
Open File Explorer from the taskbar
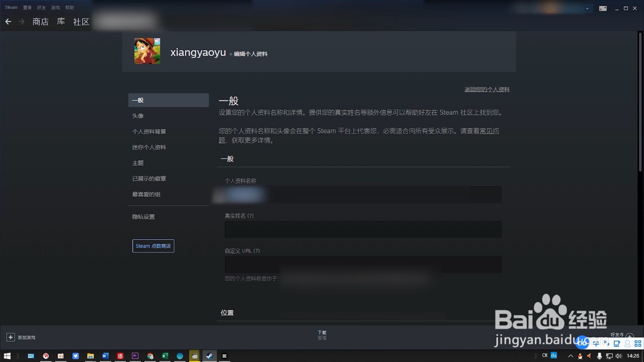coord(90,356)
